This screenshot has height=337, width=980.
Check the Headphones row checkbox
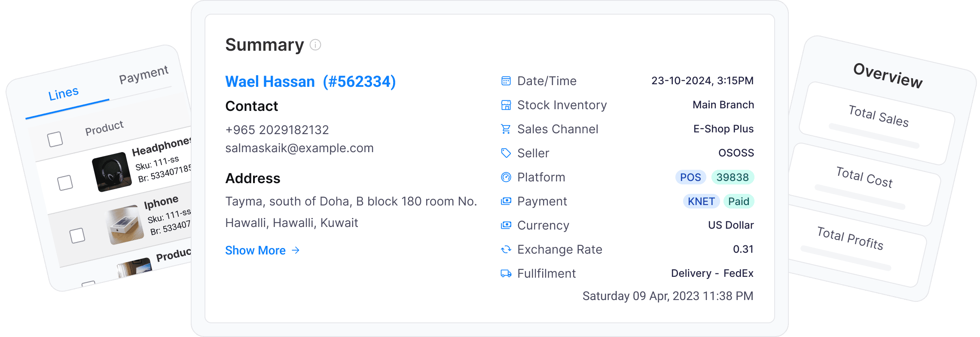[x=65, y=183]
